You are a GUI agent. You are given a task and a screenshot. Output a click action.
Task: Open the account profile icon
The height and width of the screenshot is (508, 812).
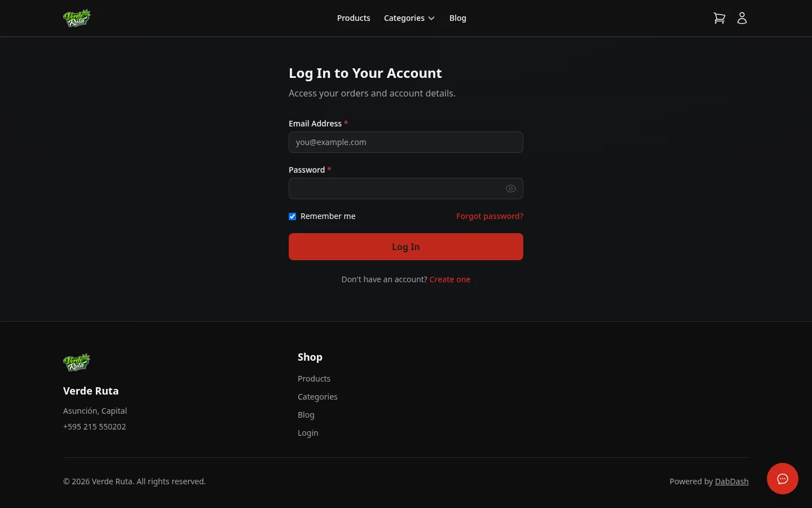pos(742,17)
